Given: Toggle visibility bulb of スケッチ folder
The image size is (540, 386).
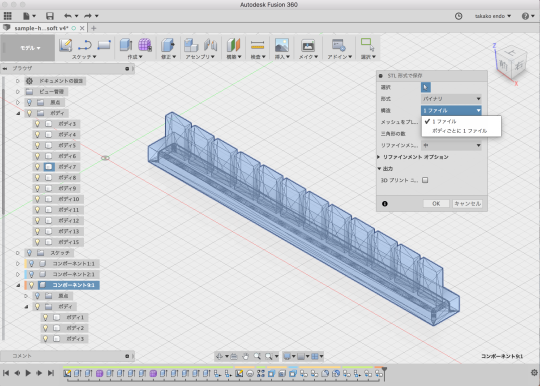Looking at the screenshot, I should [30, 253].
